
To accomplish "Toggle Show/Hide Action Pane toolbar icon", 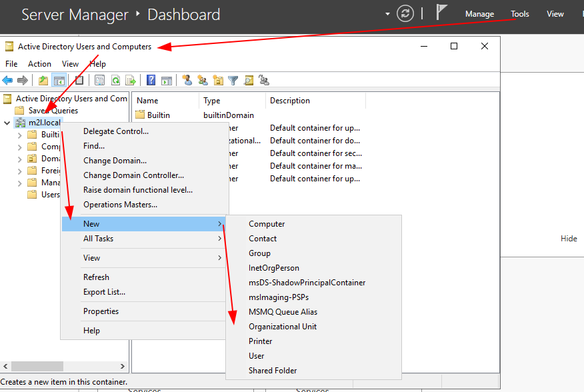I will 167,80.
